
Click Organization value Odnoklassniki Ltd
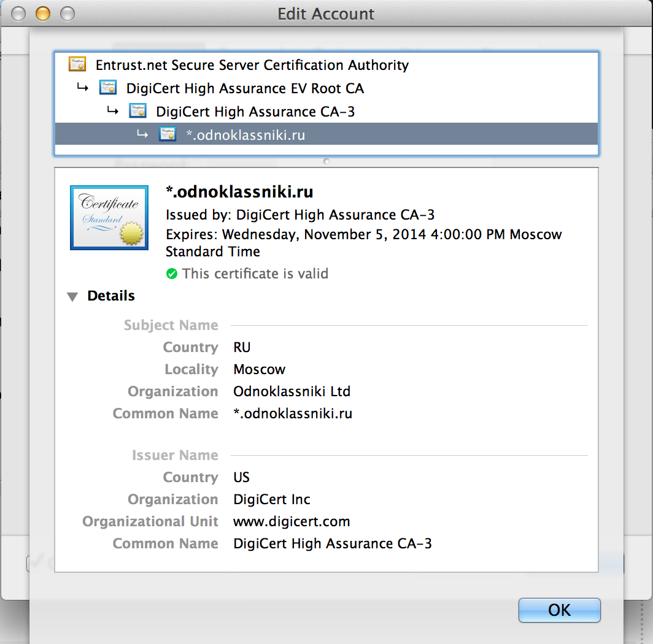292,391
